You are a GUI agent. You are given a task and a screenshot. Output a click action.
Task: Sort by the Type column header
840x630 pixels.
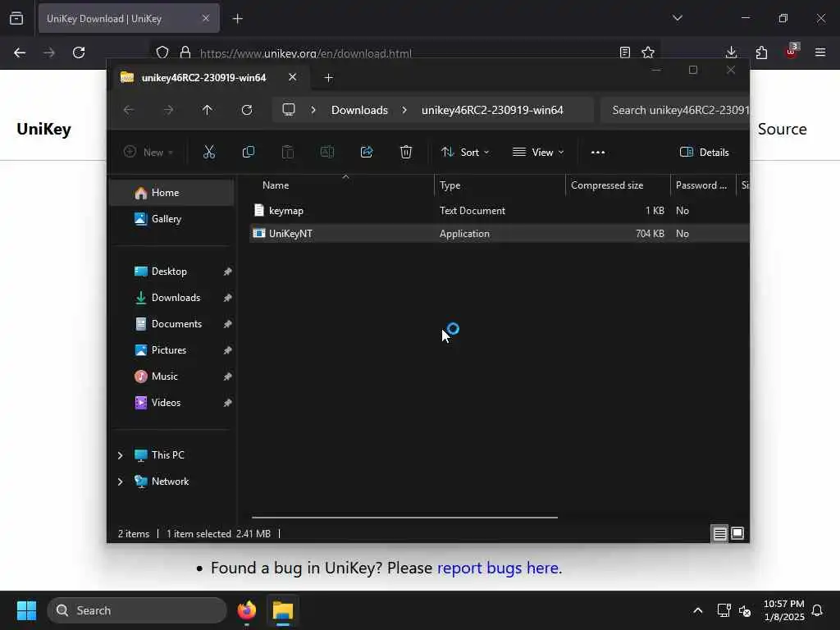click(500, 185)
